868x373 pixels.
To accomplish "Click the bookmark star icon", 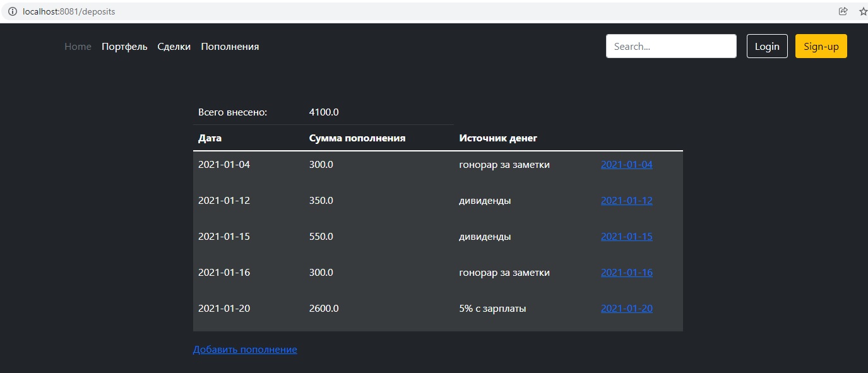I will (862, 11).
